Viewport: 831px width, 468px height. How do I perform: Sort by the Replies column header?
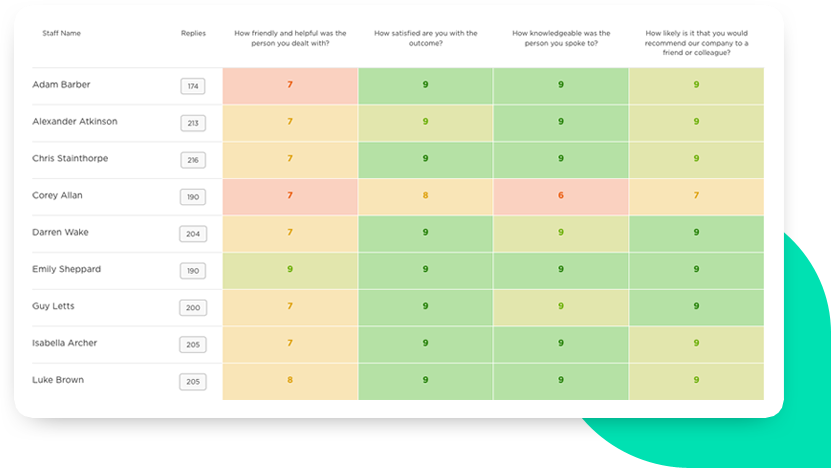coord(193,33)
